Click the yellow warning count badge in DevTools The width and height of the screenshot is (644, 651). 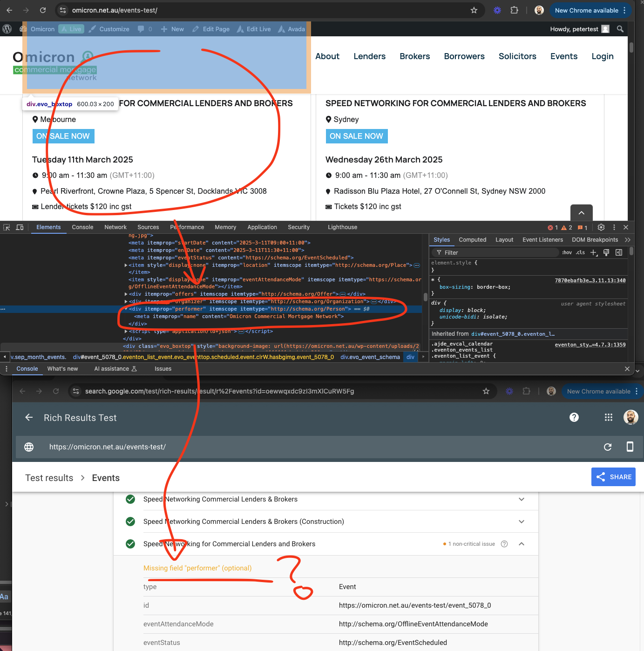click(567, 228)
